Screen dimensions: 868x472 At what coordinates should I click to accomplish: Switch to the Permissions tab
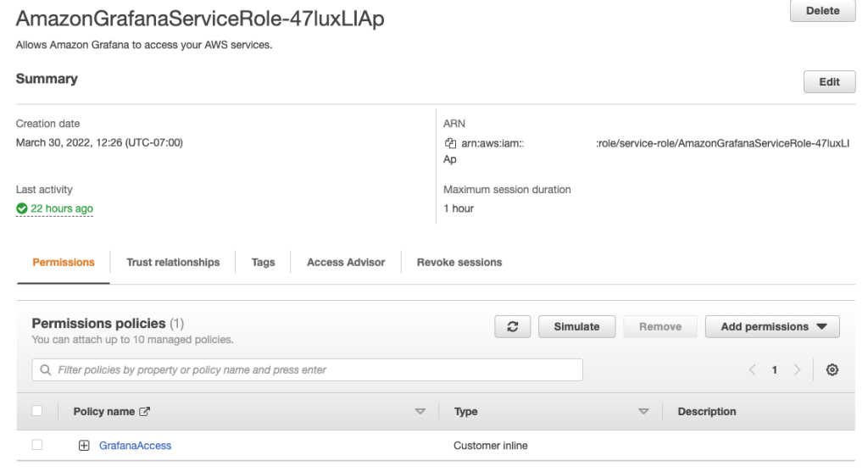tap(64, 263)
